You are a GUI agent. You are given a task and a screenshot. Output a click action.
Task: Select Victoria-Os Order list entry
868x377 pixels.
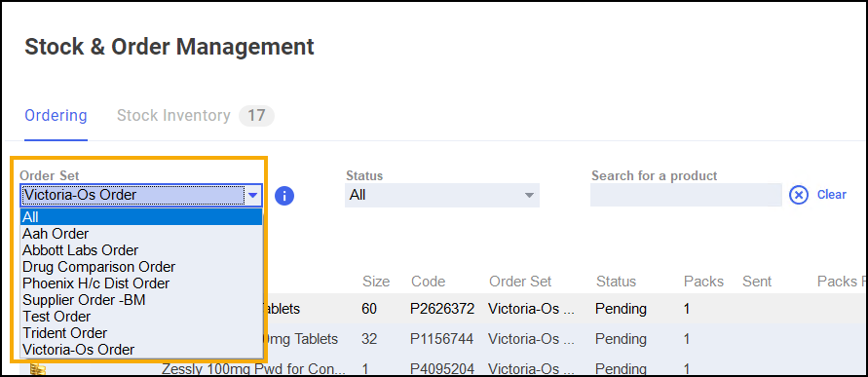(141, 350)
